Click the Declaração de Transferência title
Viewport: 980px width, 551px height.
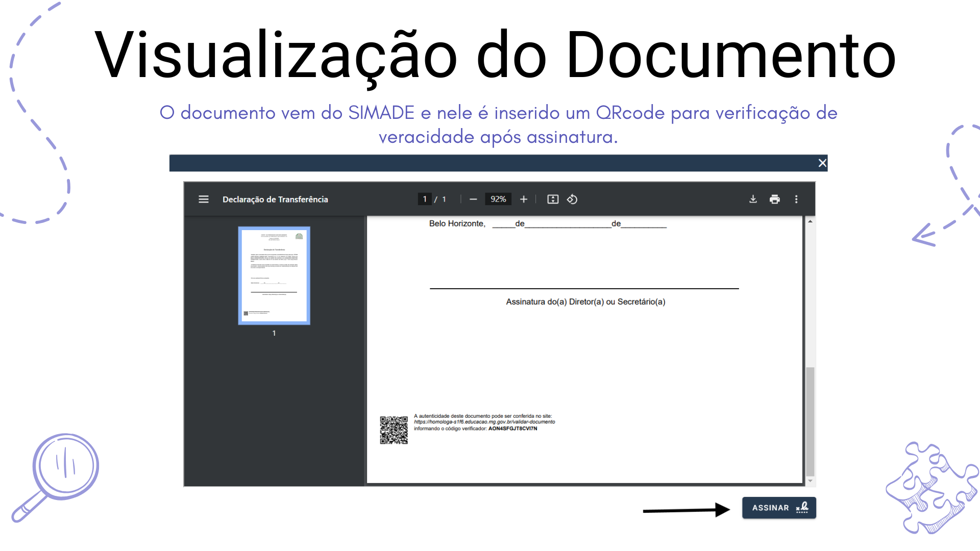click(275, 199)
